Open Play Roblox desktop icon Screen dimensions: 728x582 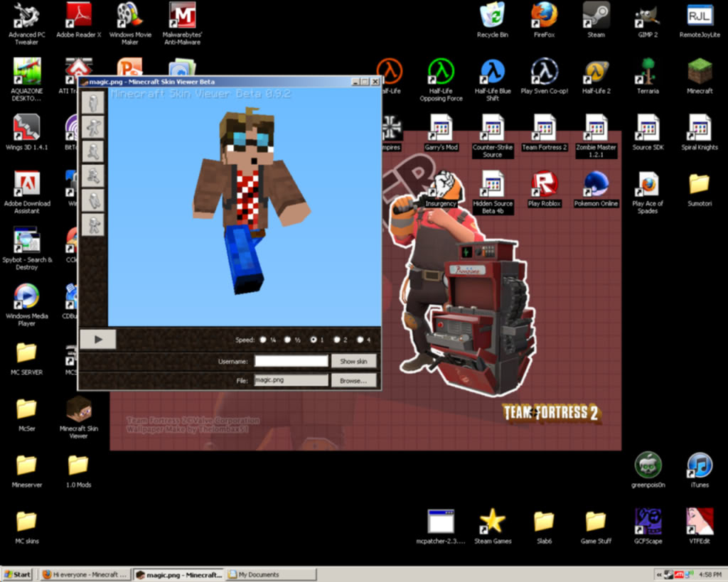[x=544, y=189]
